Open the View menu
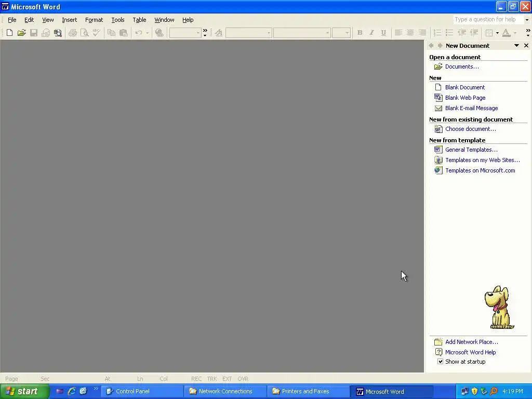532x399 pixels. [48, 20]
